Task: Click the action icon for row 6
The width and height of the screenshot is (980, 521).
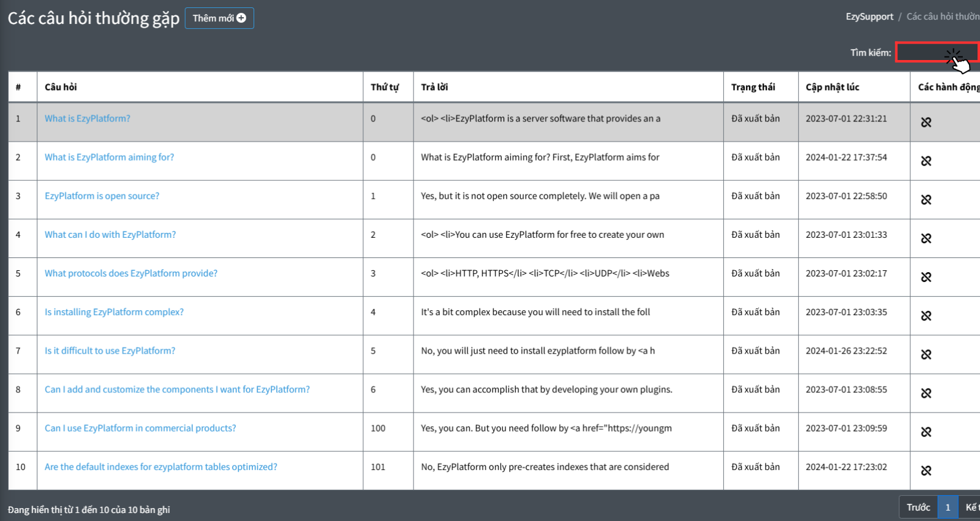Action: [926, 316]
